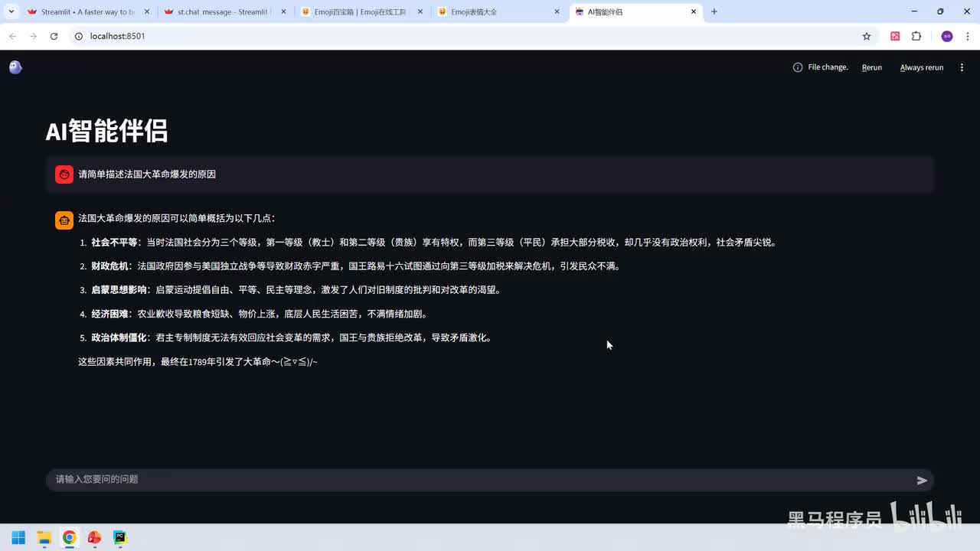Click the send arrow in chat input
Image resolution: width=980 pixels, height=551 pixels.
pyautogui.click(x=922, y=481)
